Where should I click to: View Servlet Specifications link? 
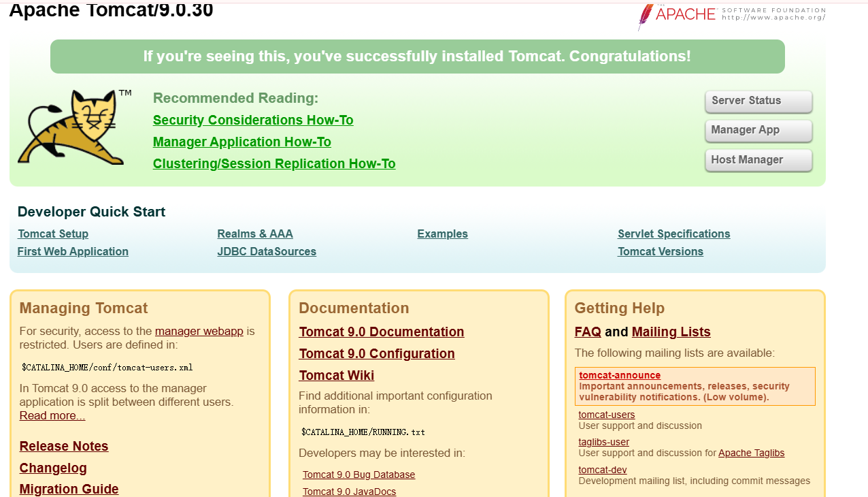(674, 234)
